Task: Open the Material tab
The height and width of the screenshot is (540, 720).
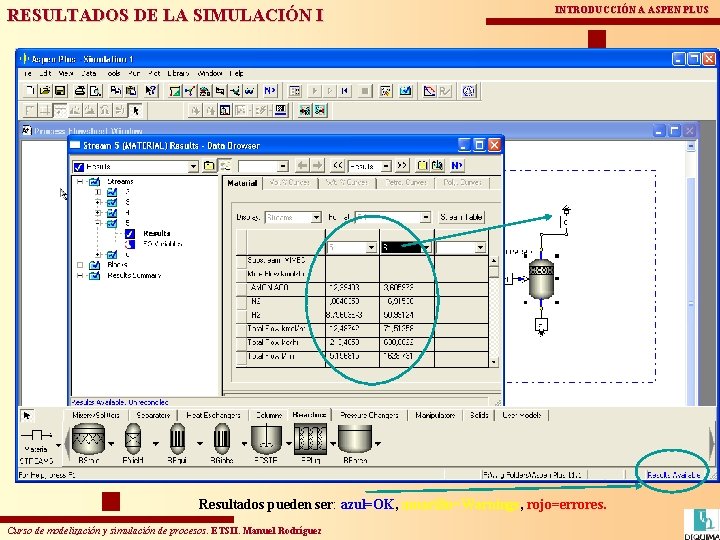Action: point(242,183)
